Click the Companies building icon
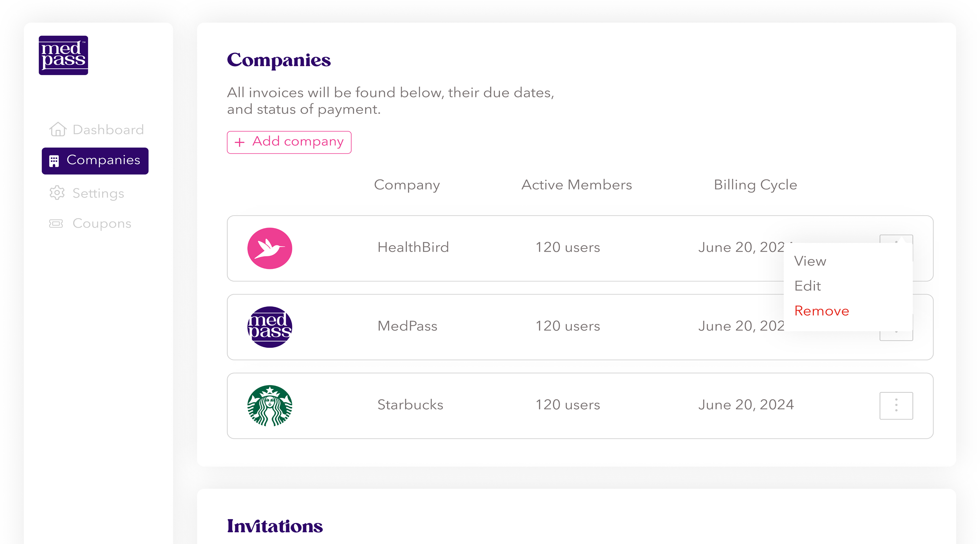The height and width of the screenshot is (544, 980). [54, 161]
